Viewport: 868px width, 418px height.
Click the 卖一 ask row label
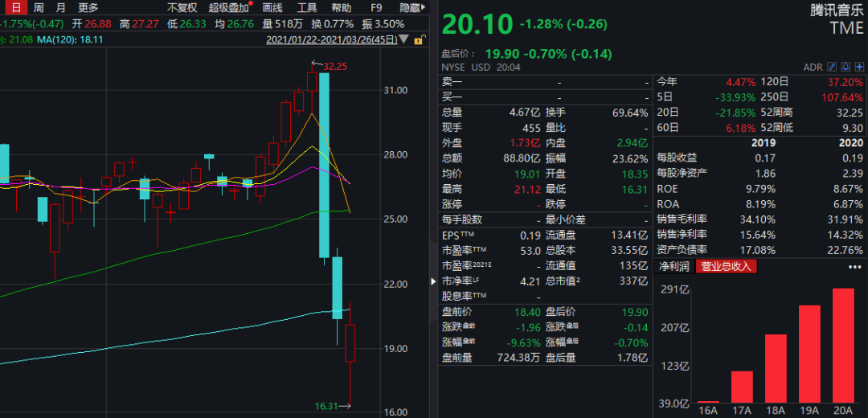pos(452,82)
